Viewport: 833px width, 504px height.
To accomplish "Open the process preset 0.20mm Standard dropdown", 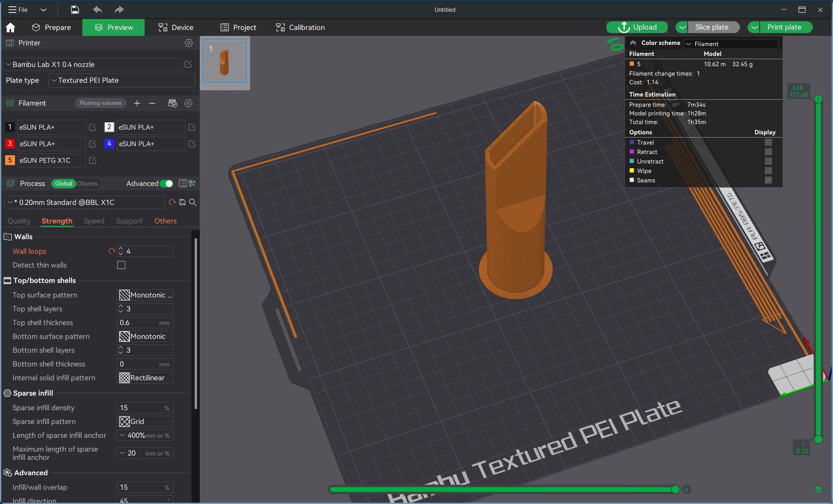I will click(x=85, y=202).
